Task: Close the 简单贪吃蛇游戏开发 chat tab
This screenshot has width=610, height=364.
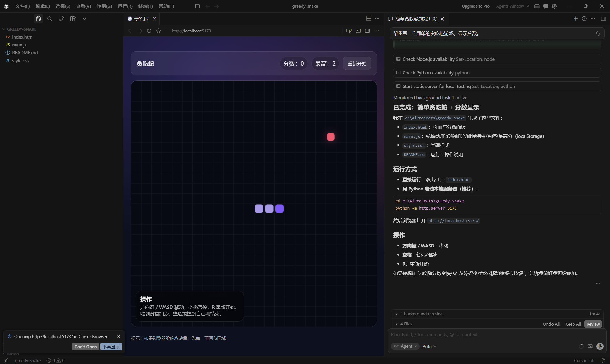Action: [x=442, y=19]
